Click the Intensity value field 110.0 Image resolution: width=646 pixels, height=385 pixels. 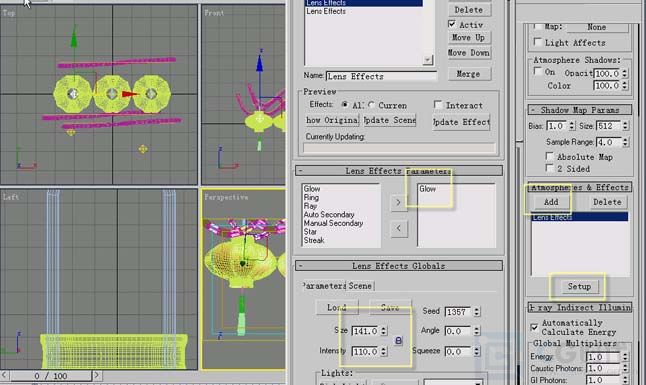click(x=365, y=352)
